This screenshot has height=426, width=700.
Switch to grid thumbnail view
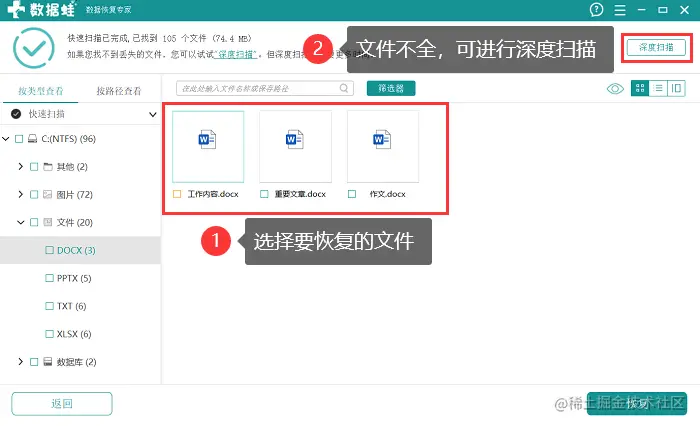coord(640,88)
